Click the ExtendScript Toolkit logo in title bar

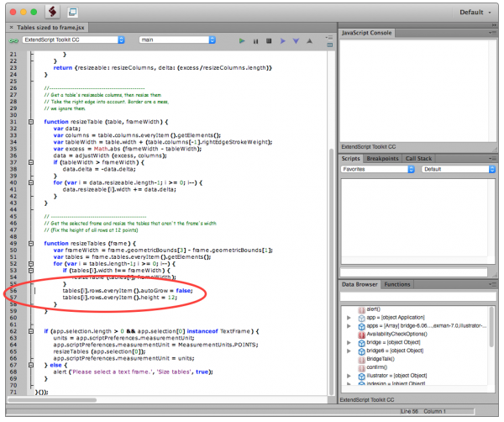click(x=50, y=13)
